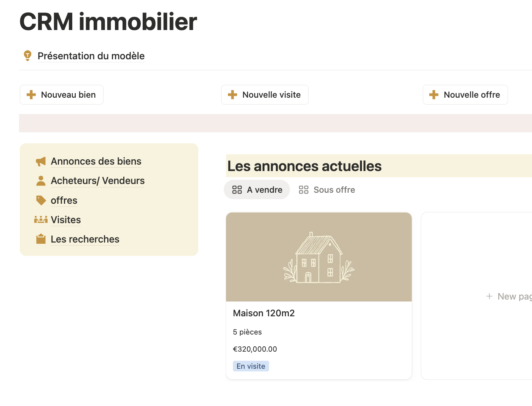Open the Présentation du modèle link
This screenshot has width=532, height=406.
(91, 56)
